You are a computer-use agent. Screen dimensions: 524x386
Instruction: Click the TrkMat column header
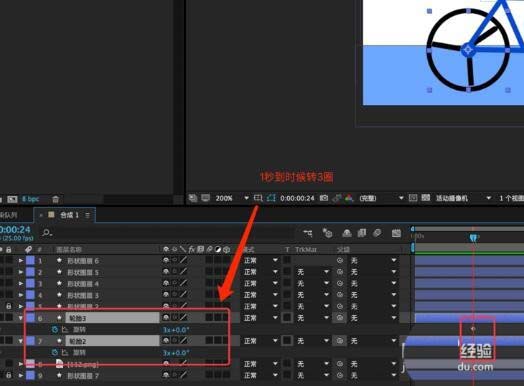coord(305,249)
